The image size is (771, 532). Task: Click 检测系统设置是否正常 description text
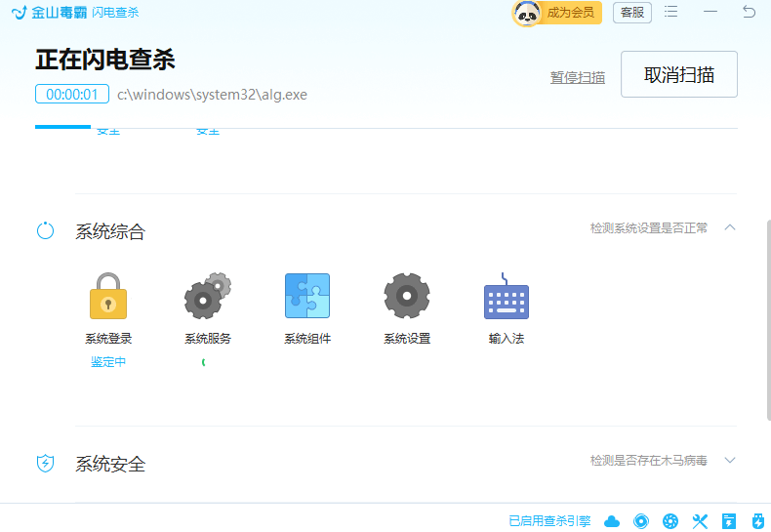pyautogui.click(x=649, y=228)
